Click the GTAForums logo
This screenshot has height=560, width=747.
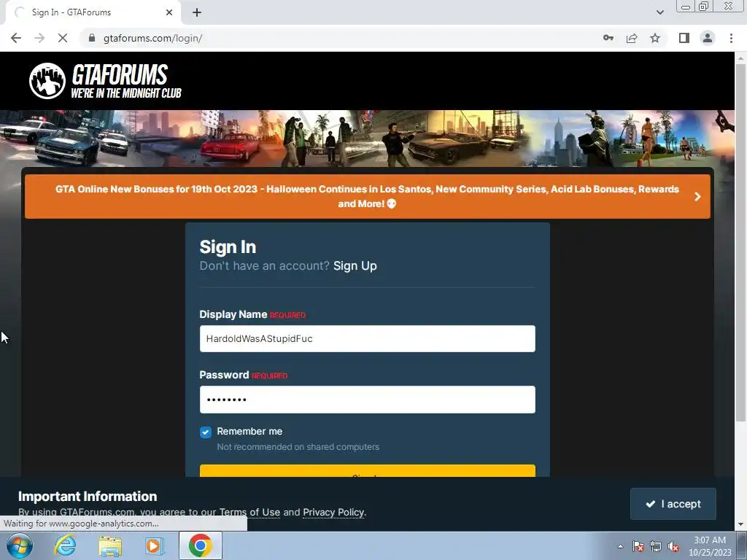[105, 81]
